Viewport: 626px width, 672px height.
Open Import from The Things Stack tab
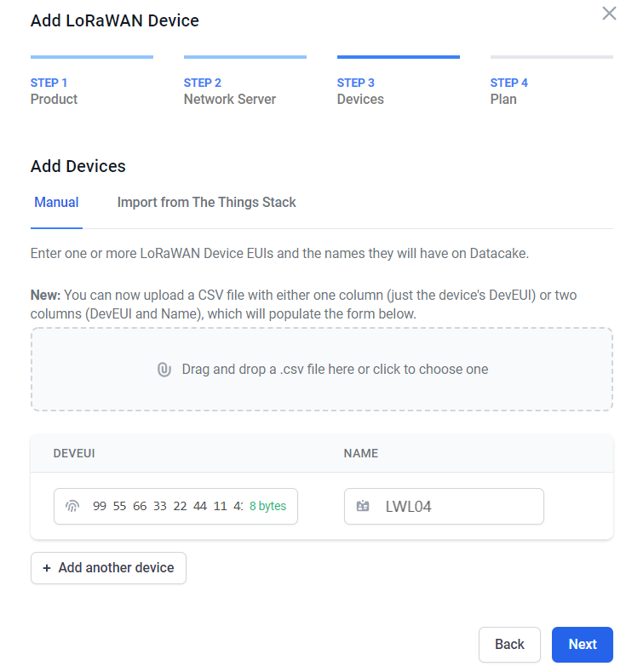coord(206,203)
